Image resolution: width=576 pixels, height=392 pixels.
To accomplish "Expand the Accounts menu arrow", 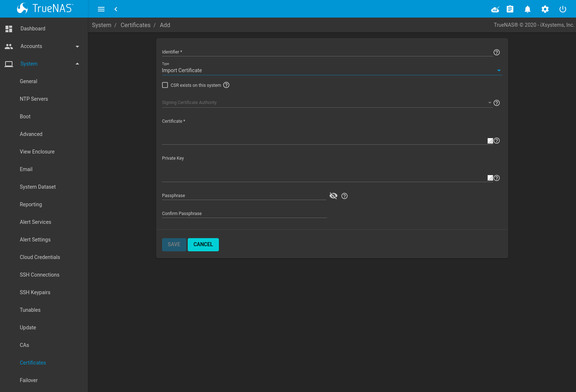I will click(77, 47).
